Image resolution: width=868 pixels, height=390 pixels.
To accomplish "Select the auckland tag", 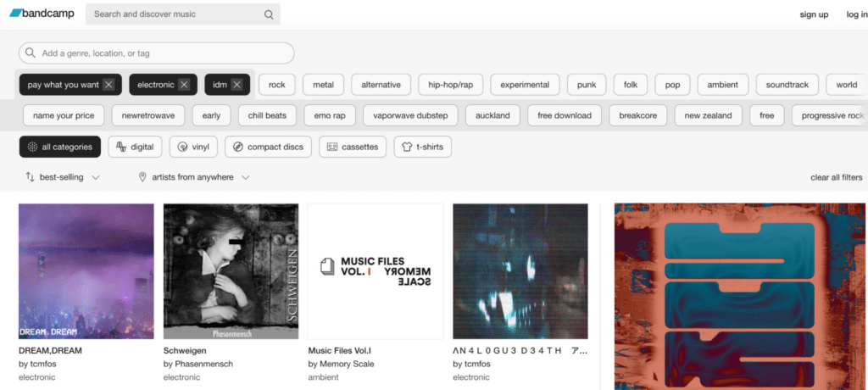I will coord(492,116).
